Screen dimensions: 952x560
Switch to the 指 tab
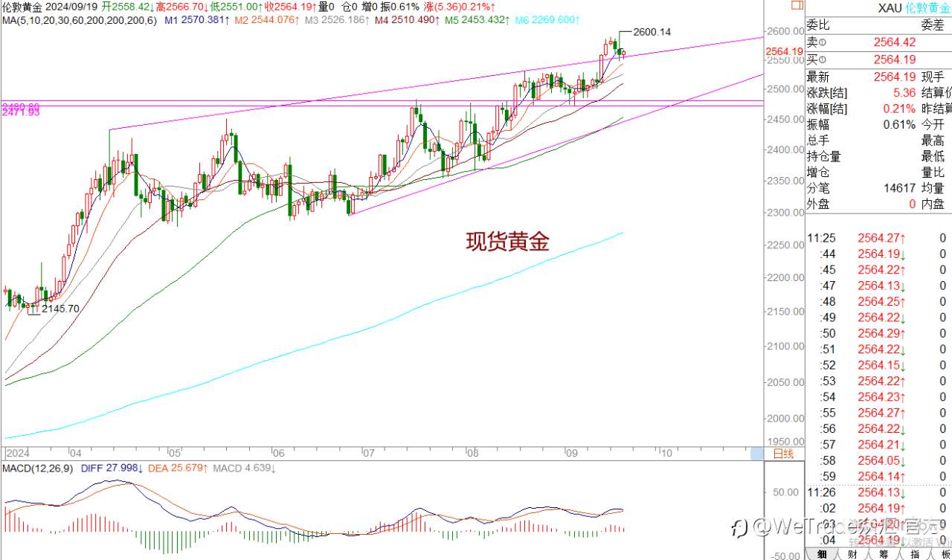click(x=915, y=554)
